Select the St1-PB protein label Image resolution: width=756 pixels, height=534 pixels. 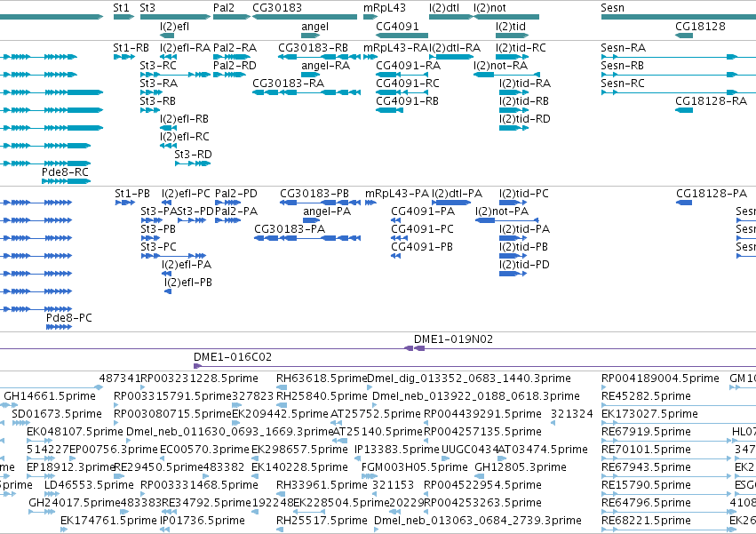[132, 194]
